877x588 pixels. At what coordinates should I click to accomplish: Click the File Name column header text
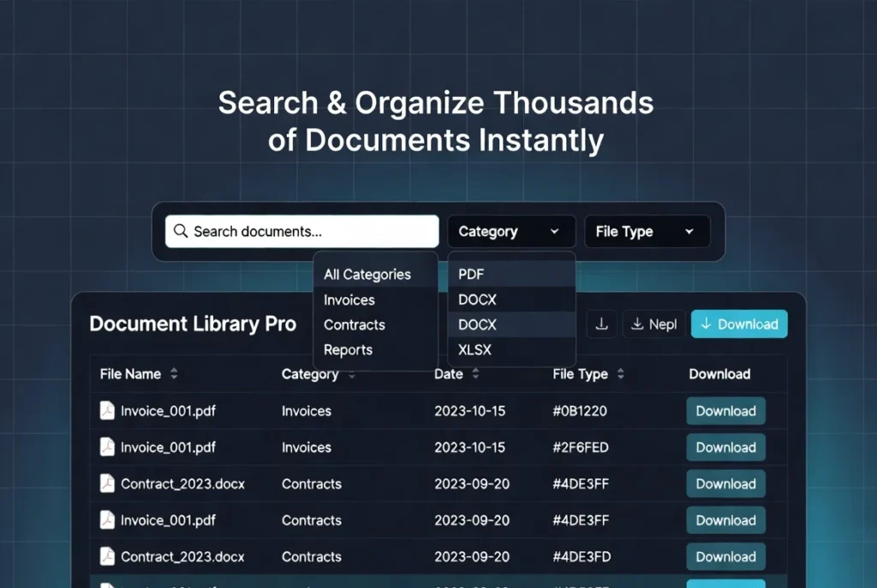pyautogui.click(x=130, y=374)
